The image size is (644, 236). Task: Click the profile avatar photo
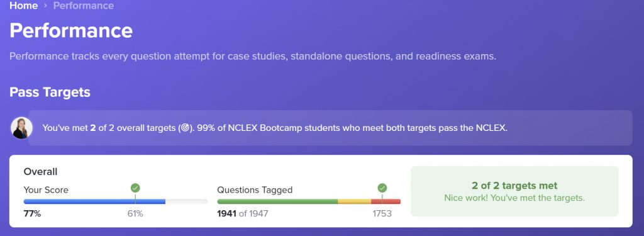(x=21, y=128)
